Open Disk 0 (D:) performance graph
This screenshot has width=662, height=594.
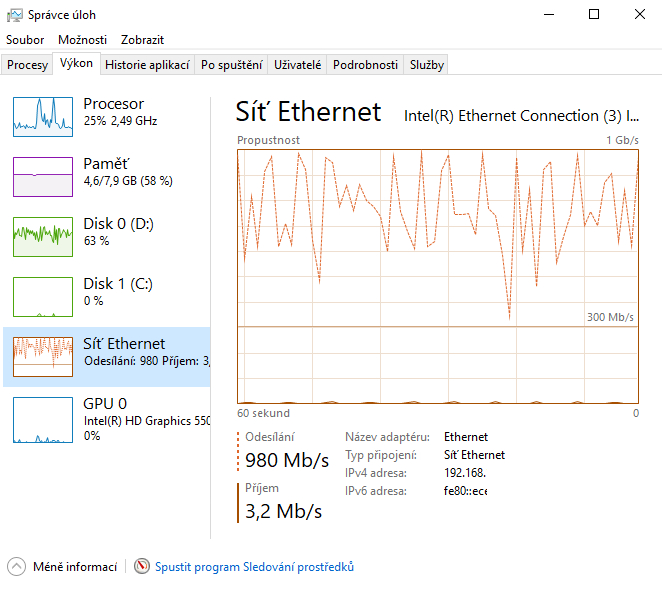click(x=43, y=237)
